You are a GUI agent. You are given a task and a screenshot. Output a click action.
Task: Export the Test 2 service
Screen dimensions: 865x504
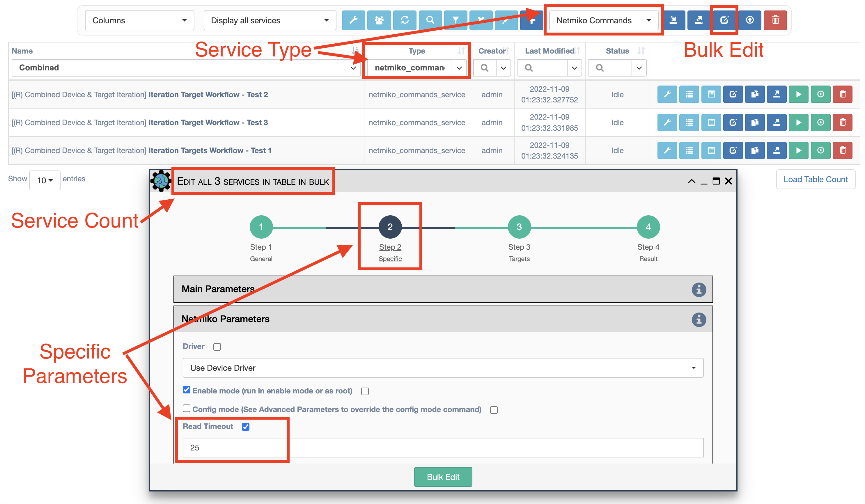point(777,94)
